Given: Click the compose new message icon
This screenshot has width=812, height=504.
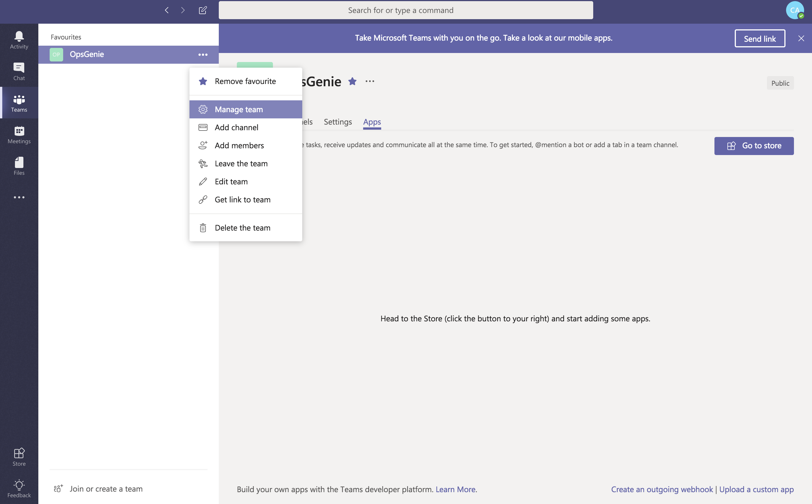Looking at the screenshot, I should (x=203, y=10).
